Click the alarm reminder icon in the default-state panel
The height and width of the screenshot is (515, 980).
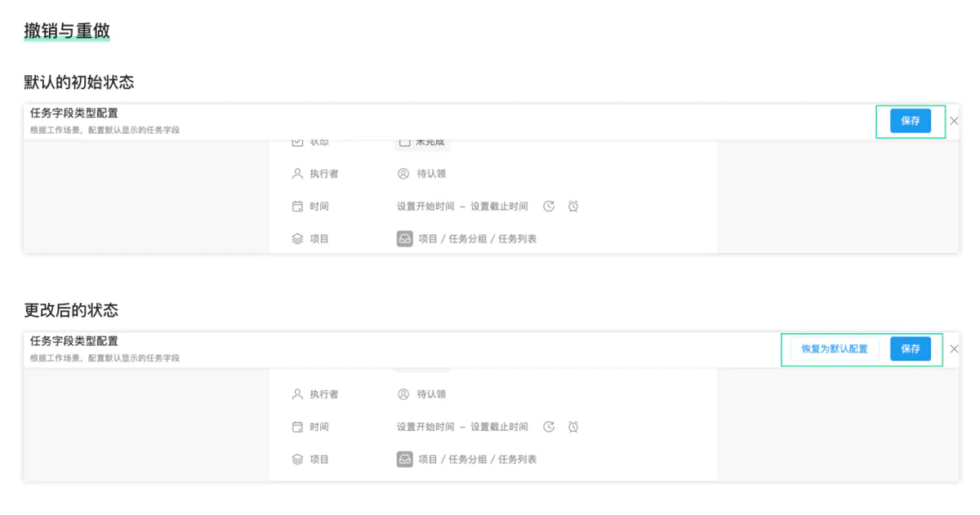(x=573, y=206)
